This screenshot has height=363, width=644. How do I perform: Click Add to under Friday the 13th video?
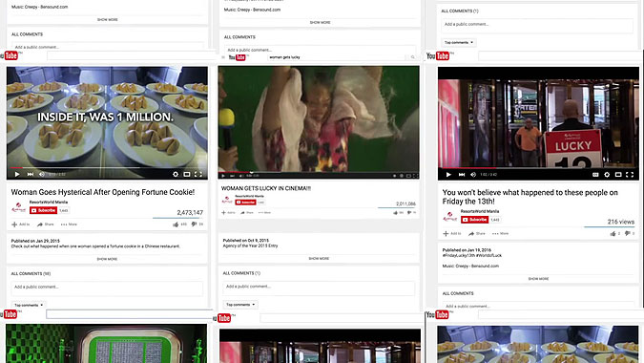point(452,233)
